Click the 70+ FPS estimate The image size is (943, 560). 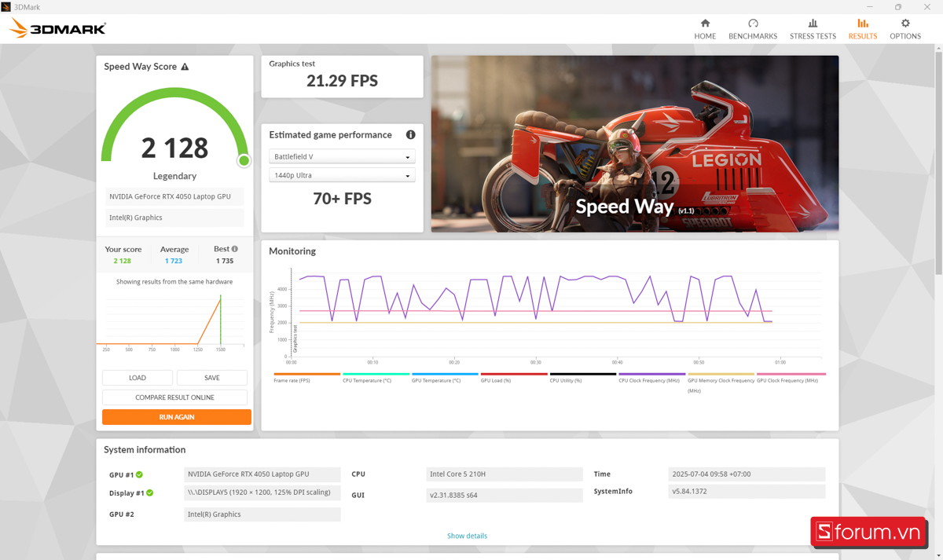342,199
